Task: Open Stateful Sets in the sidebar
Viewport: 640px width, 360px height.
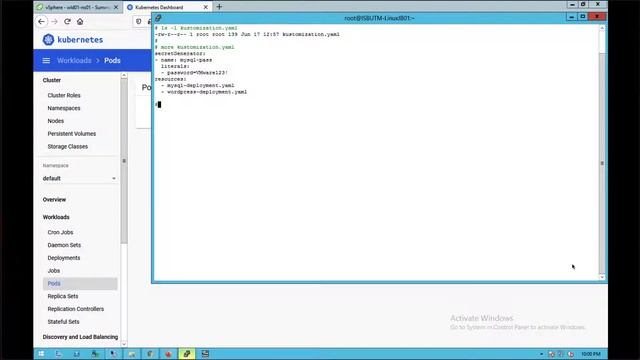Action: (x=63, y=322)
